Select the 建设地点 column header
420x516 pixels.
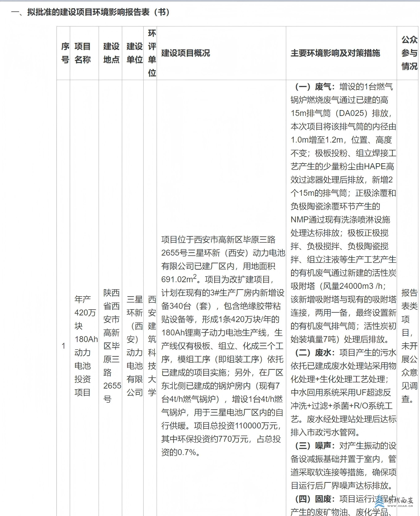(x=110, y=53)
